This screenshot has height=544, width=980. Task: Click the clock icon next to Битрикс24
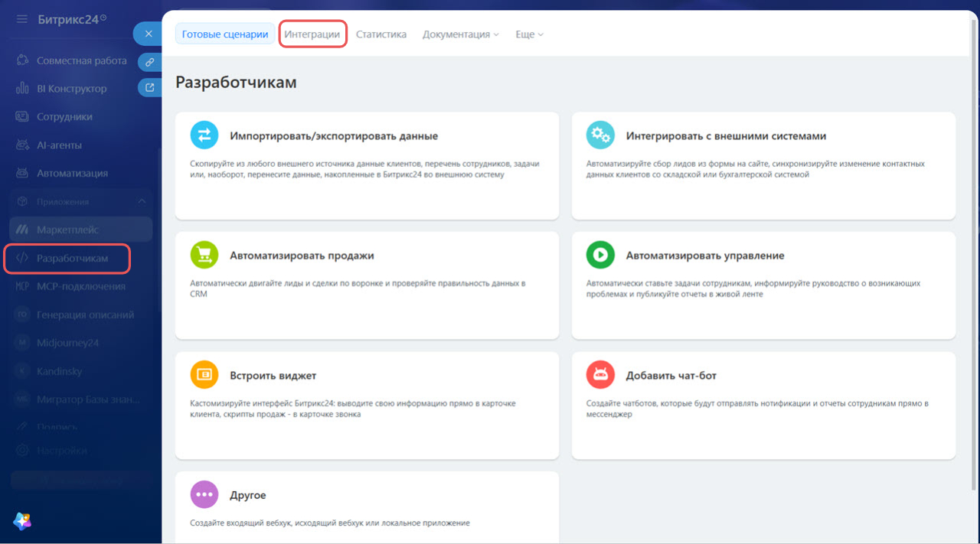click(x=103, y=17)
